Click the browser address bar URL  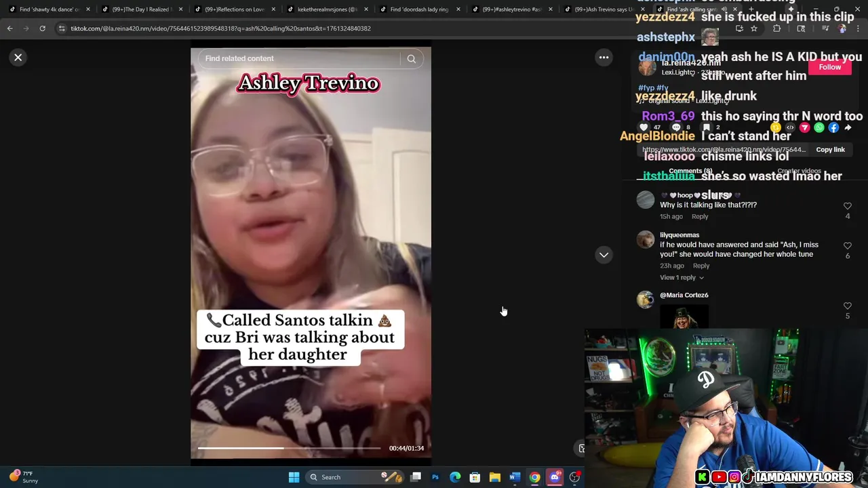(220, 28)
